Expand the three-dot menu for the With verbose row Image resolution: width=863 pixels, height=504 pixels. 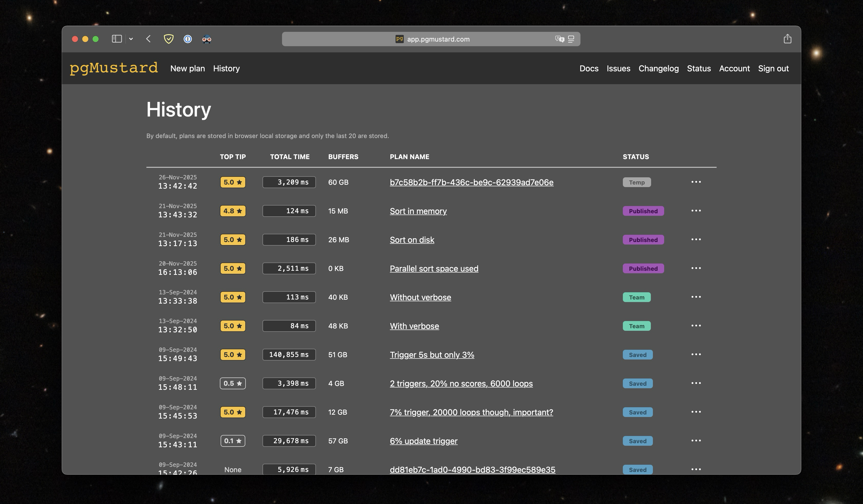[x=696, y=326]
